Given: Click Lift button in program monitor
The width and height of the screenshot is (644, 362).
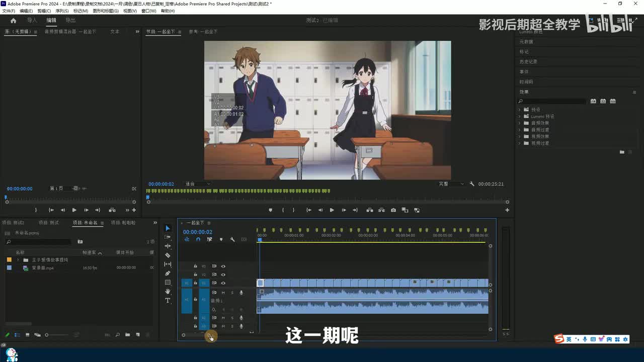Looking at the screenshot, I should pos(370,210).
